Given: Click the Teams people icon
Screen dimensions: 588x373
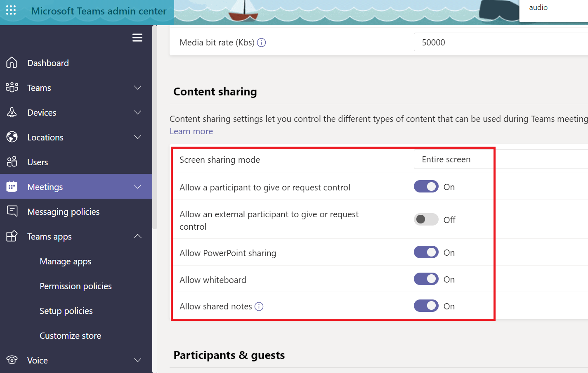Looking at the screenshot, I should [x=12, y=88].
